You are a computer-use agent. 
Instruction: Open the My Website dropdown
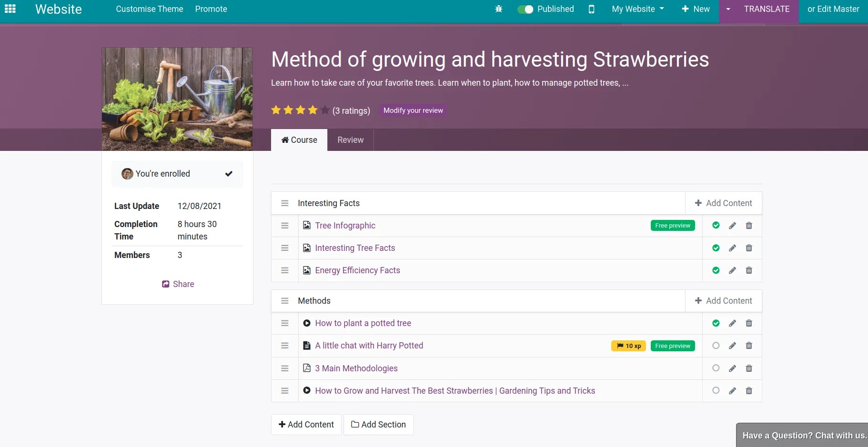(x=637, y=9)
